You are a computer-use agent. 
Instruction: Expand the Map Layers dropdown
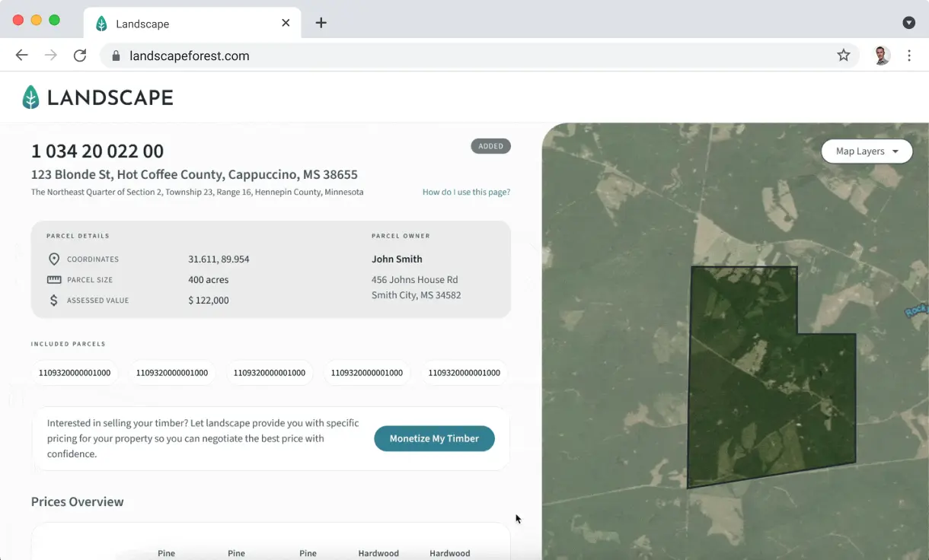pyautogui.click(x=867, y=151)
